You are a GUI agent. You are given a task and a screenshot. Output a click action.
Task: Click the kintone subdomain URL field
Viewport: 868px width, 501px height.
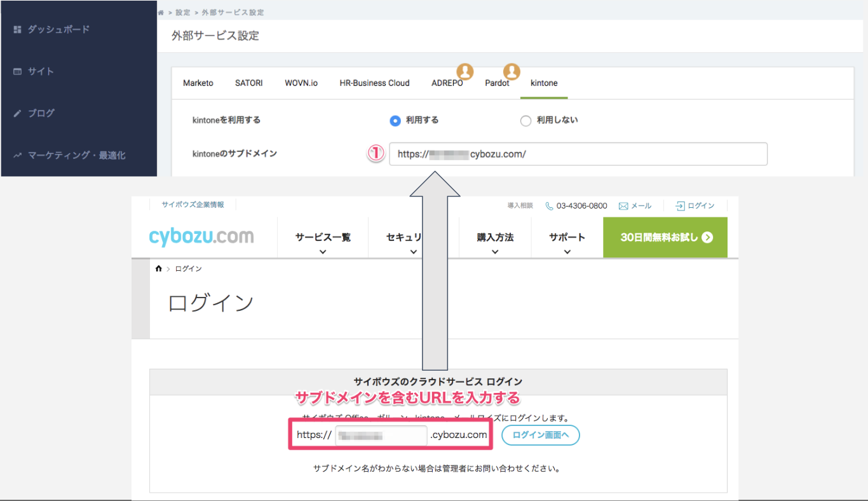tap(578, 154)
